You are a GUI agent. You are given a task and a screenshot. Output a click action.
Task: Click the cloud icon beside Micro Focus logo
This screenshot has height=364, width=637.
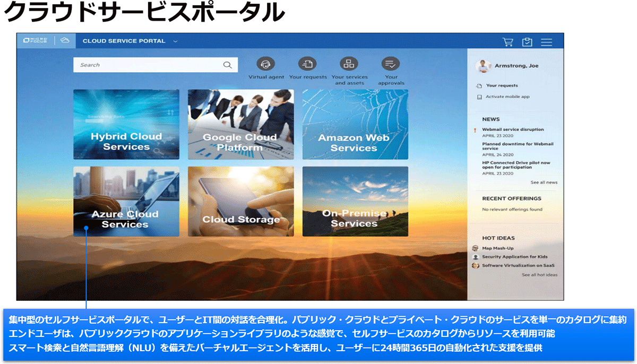65,41
